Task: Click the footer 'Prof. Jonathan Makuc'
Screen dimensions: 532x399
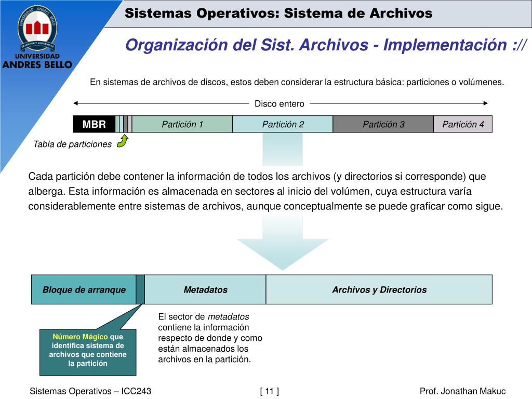Action: tap(462, 391)
